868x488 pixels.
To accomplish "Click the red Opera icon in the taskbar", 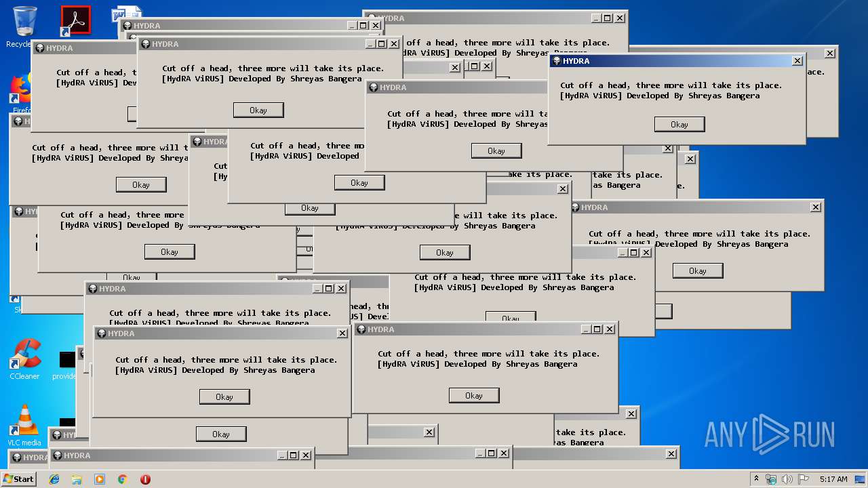I will [x=145, y=479].
